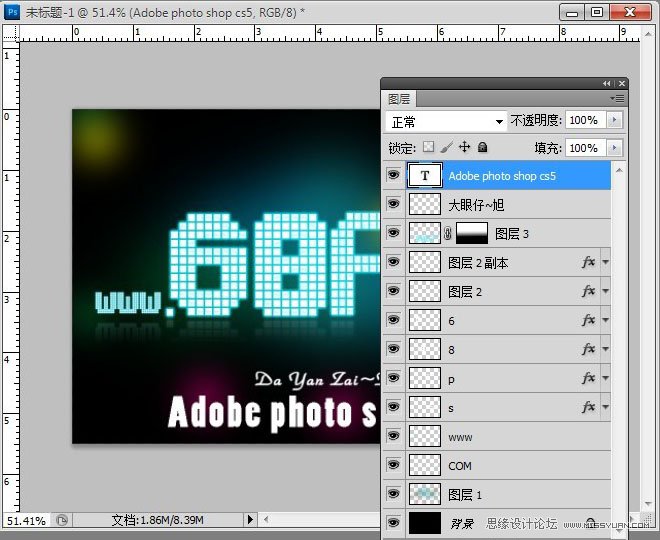Image resolution: width=660 pixels, height=540 pixels.
Task: Select the 大眼仔~旭 layer name
Action: [476, 205]
